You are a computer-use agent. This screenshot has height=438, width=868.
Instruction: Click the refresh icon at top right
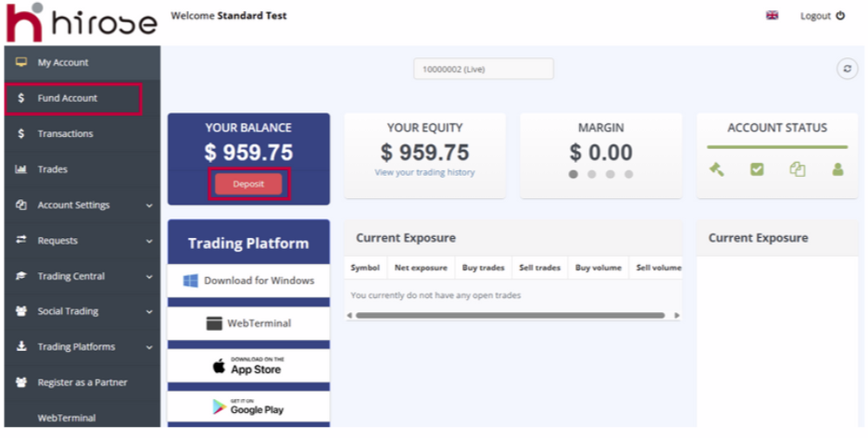point(847,69)
